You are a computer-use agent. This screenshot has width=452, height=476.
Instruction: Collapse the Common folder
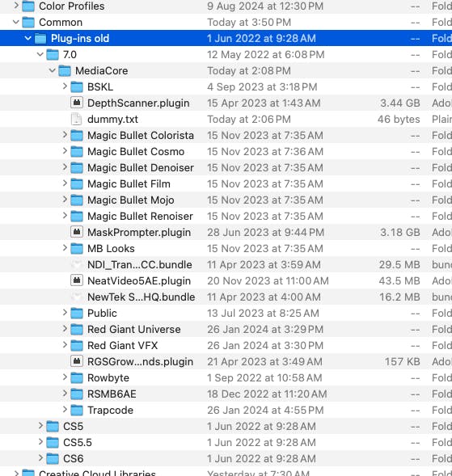coord(16,22)
